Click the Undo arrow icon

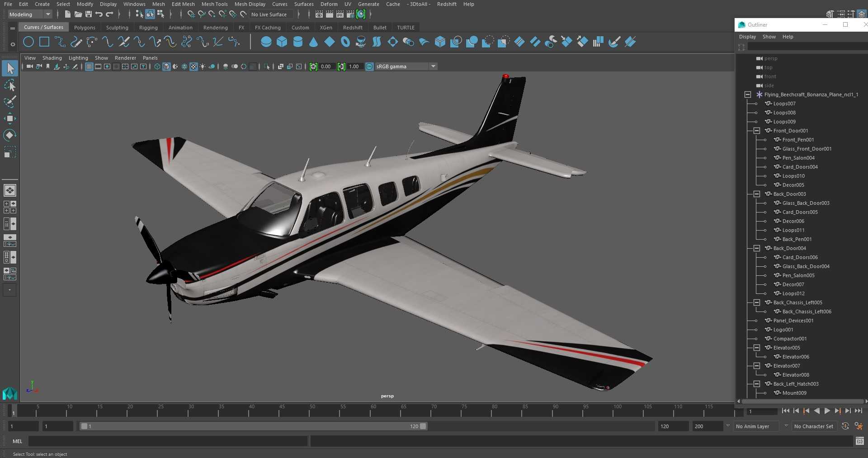[99, 14]
